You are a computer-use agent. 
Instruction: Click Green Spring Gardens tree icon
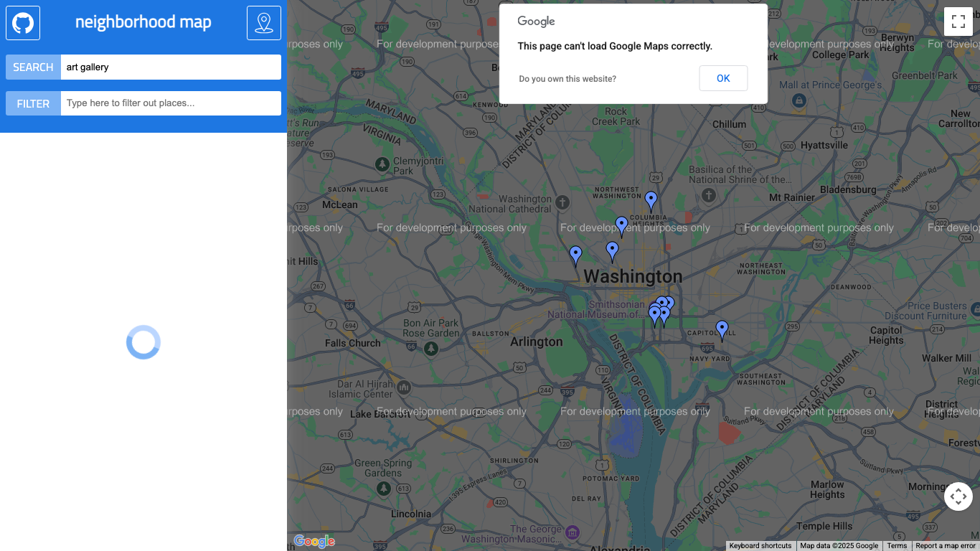[384, 488]
